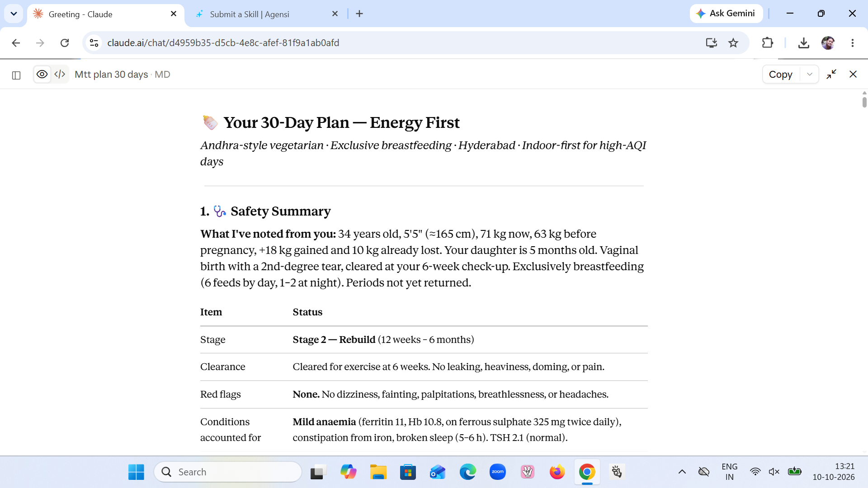Close the Greeting - Claude tab
The image size is (868, 488).
click(x=174, y=14)
